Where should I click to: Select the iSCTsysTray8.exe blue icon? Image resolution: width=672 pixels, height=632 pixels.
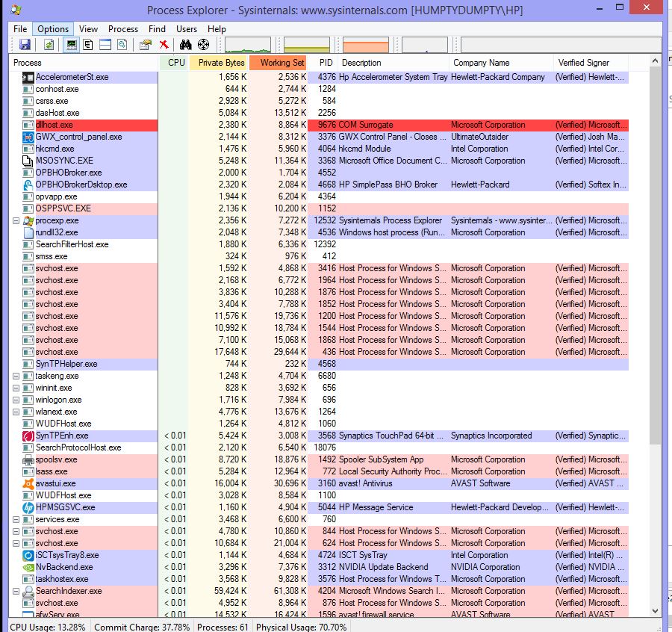point(28,556)
